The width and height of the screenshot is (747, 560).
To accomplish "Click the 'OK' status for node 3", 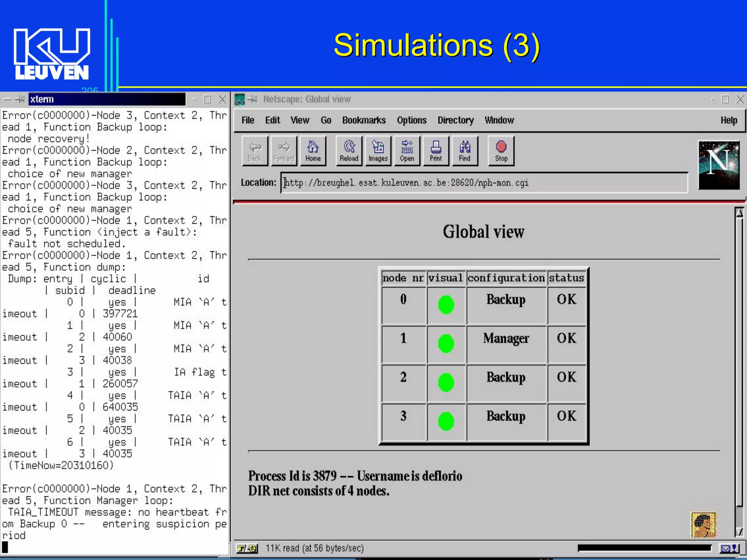I will point(566,416).
